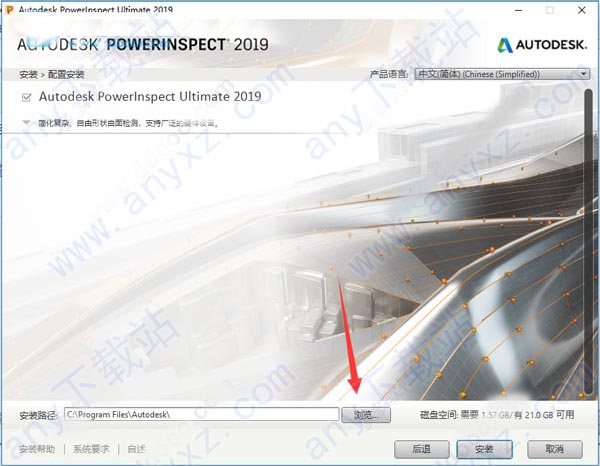Click the grayed-out maximize window icon
The image size is (600, 466).
click(550, 10)
